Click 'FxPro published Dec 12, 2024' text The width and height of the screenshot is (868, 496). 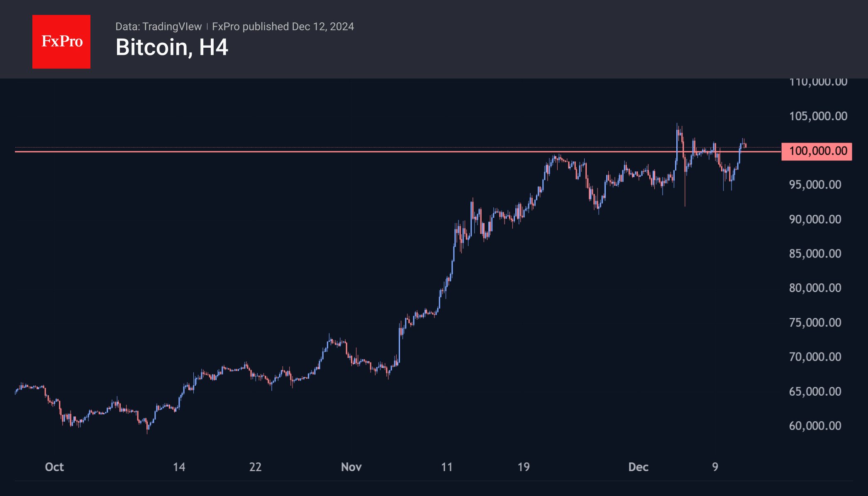tap(283, 27)
